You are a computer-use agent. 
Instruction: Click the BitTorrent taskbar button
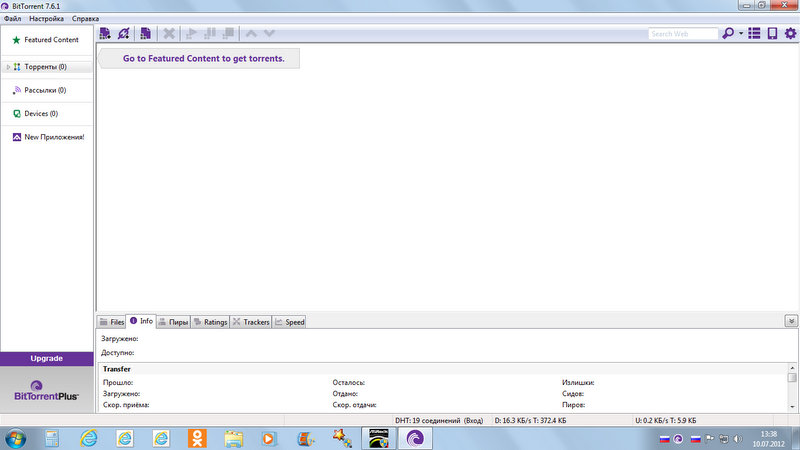415,438
